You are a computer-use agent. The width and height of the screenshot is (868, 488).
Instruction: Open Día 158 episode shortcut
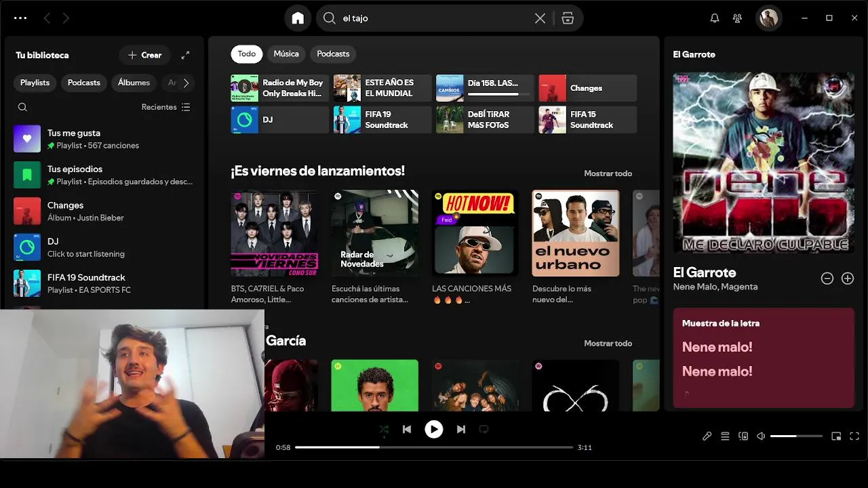coord(485,88)
